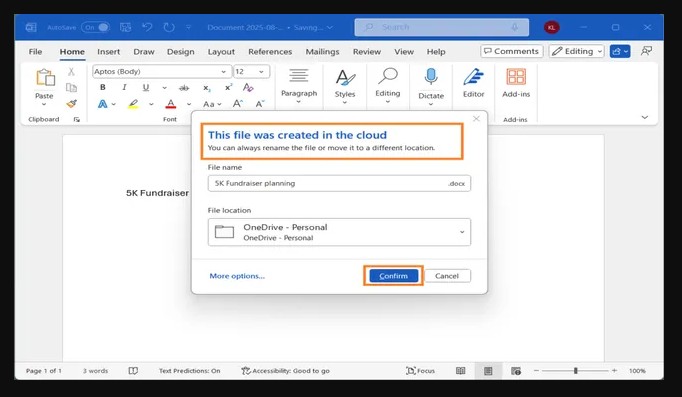Adjust the zoom slider handle

tap(575, 371)
